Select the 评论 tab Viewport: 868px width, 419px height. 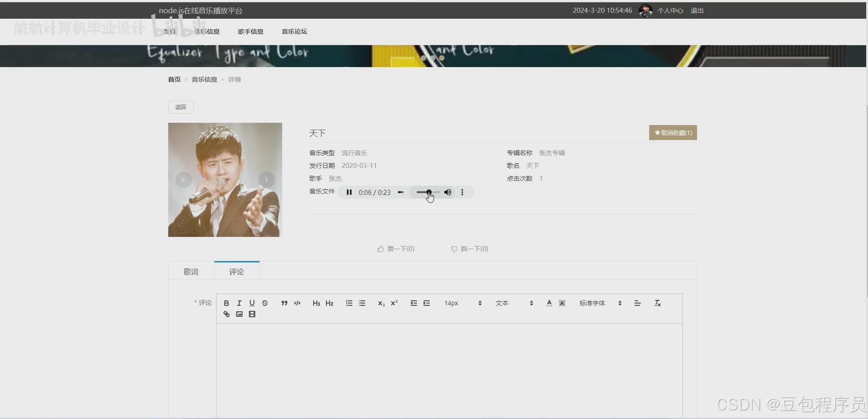pos(237,271)
